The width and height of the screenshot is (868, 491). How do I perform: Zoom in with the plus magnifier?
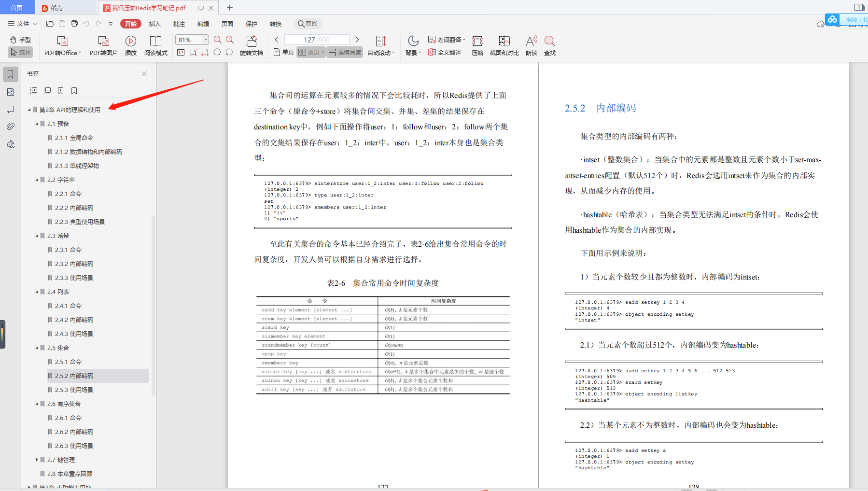click(x=230, y=40)
